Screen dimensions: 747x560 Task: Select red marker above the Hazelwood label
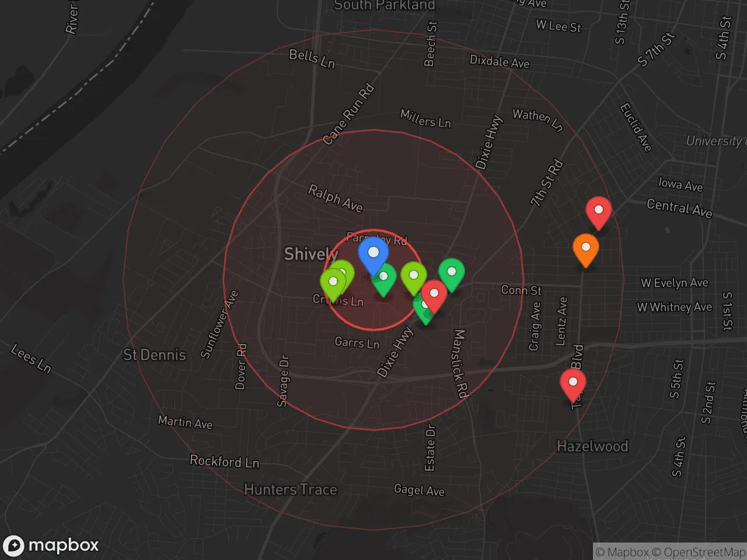click(573, 383)
